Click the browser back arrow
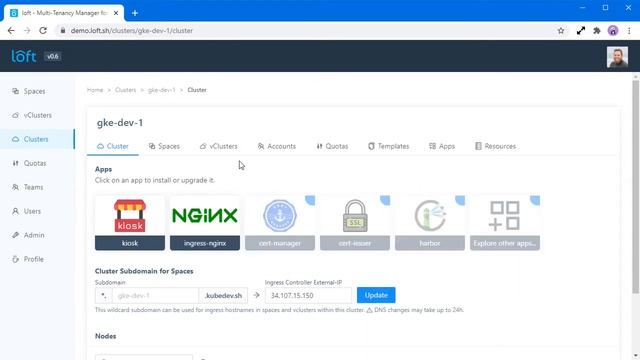 tap(11, 31)
